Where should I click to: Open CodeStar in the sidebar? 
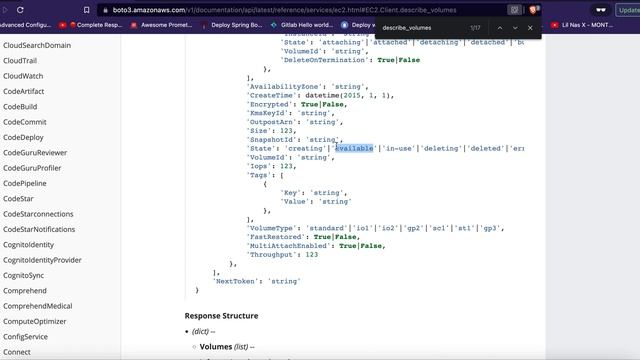coord(18,199)
